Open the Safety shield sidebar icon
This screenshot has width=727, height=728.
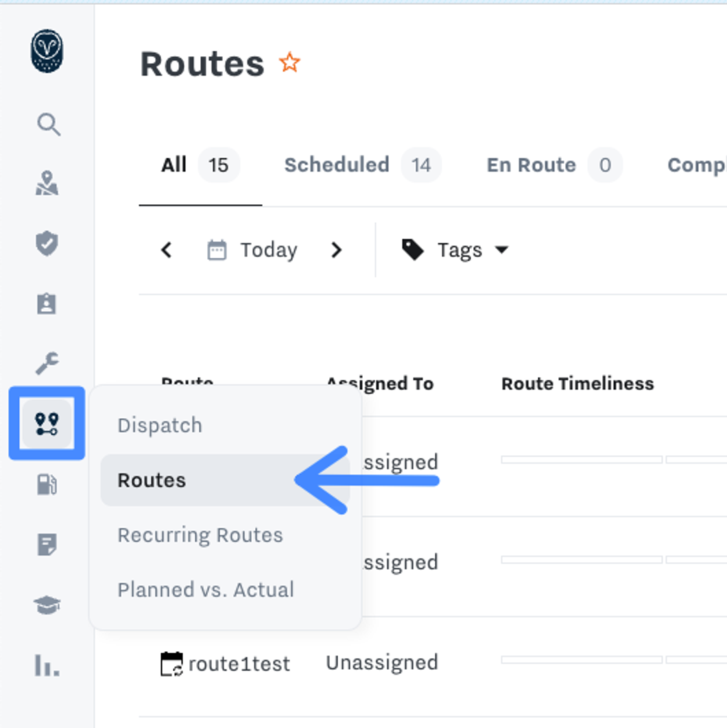click(x=47, y=243)
